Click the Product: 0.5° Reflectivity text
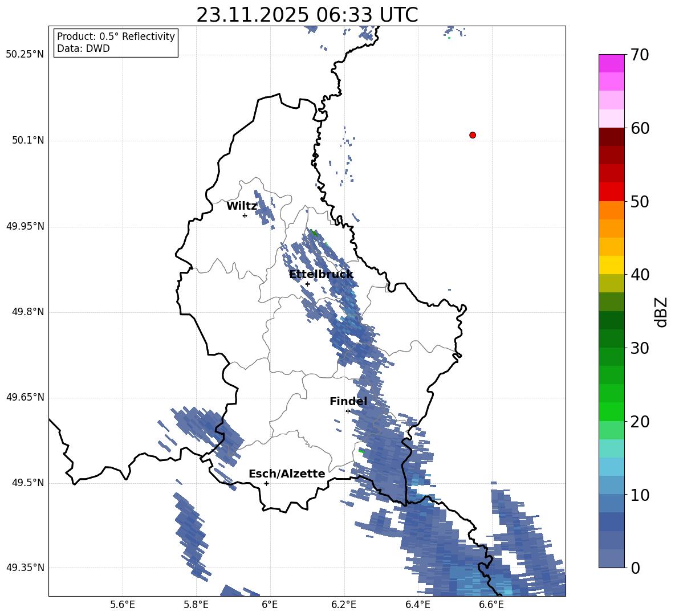 coord(116,36)
